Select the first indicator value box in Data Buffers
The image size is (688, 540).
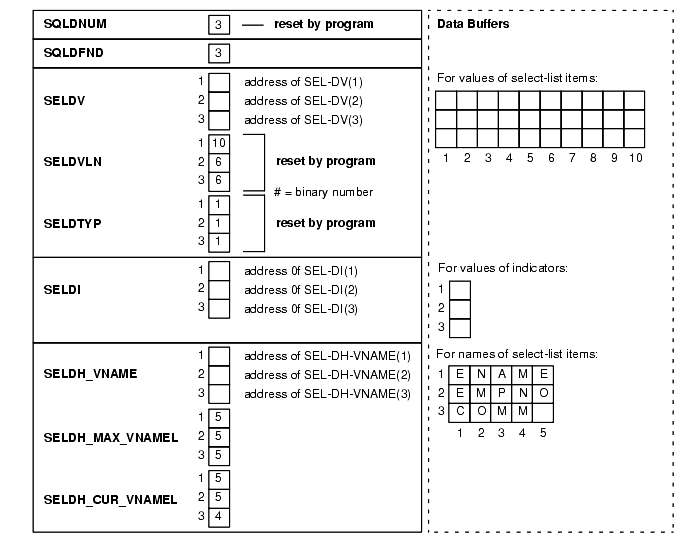click(459, 290)
